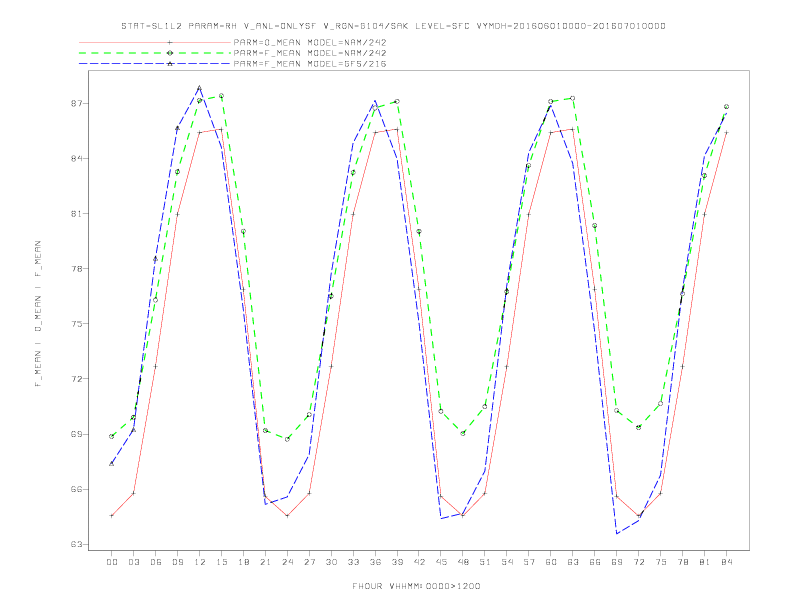
Task: Click x-axis tick label 33
Action: tap(353, 562)
